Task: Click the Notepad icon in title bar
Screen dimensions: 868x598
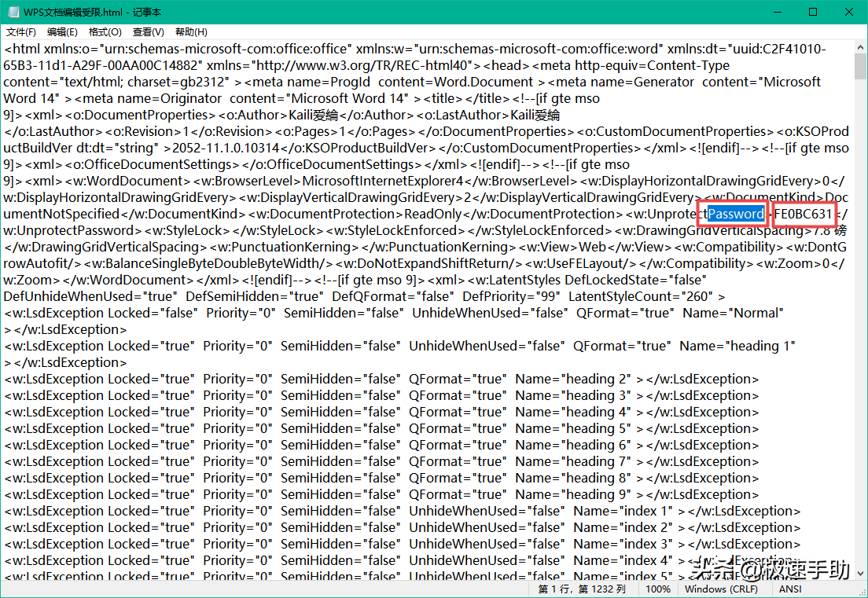Action: (15, 12)
